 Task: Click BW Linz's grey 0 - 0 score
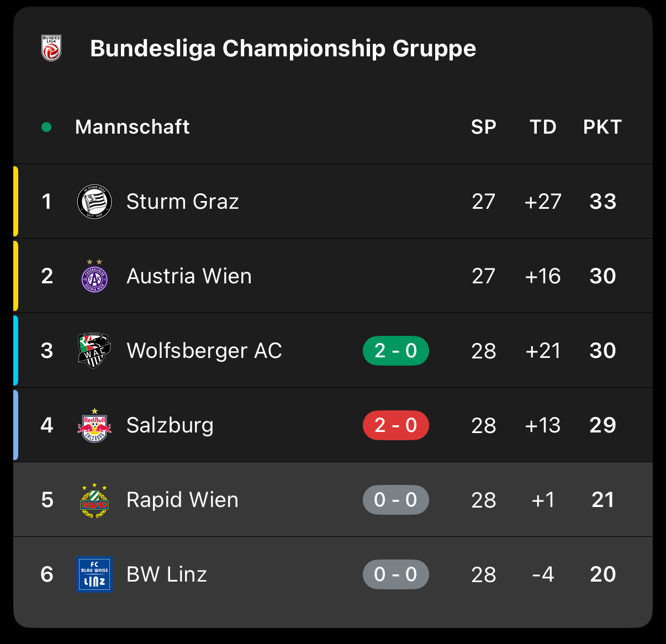395,574
